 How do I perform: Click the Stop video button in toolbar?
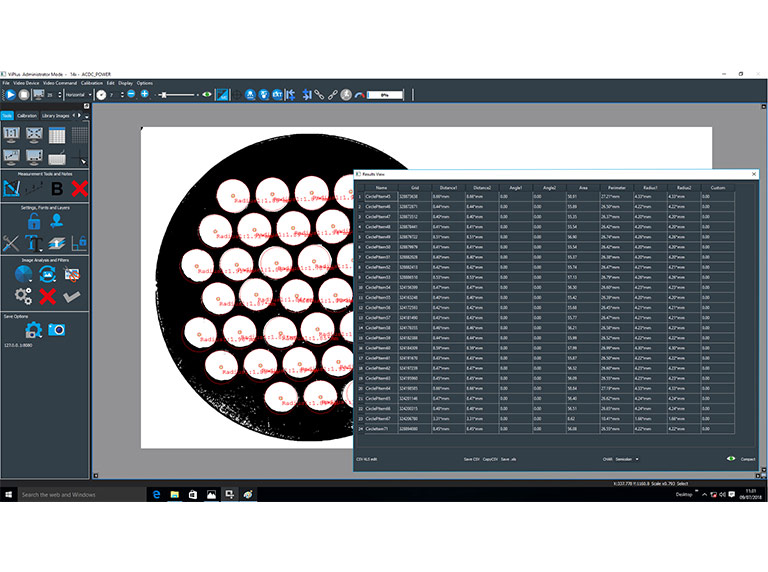(x=24, y=94)
